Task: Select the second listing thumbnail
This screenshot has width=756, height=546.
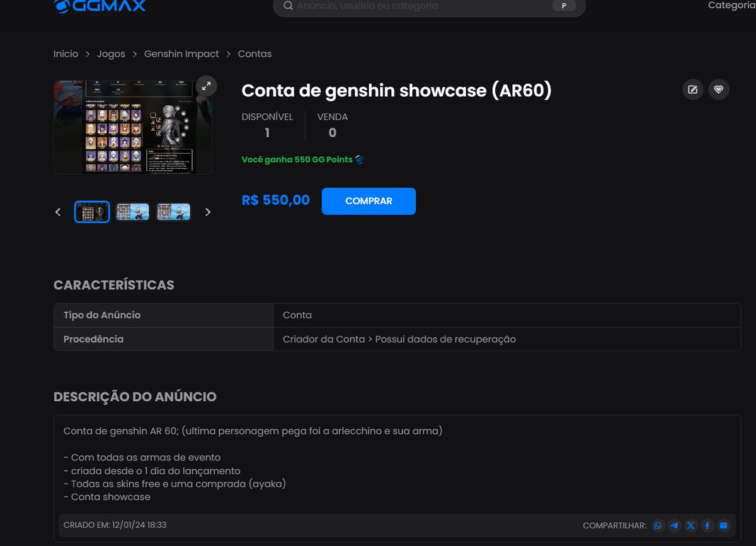Action: [133, 212]
